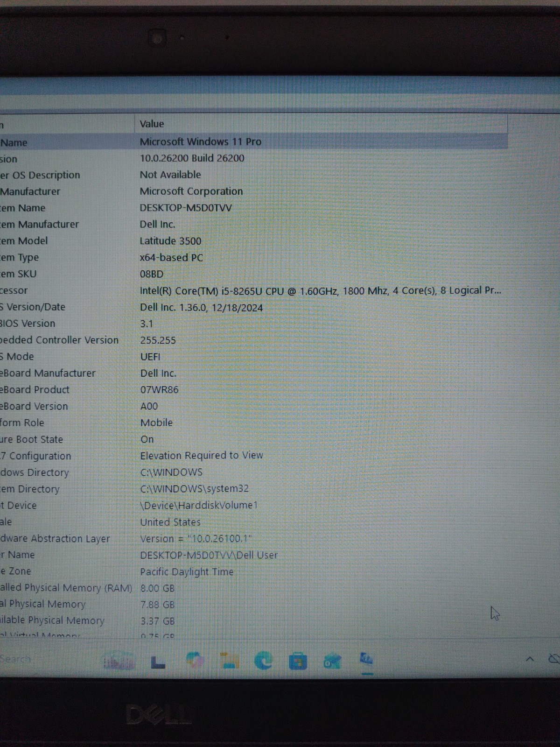The image size is (560, 747).
Task: Select Dell Inc. in System Manufacturer row
Action: [x=158, y=224]
